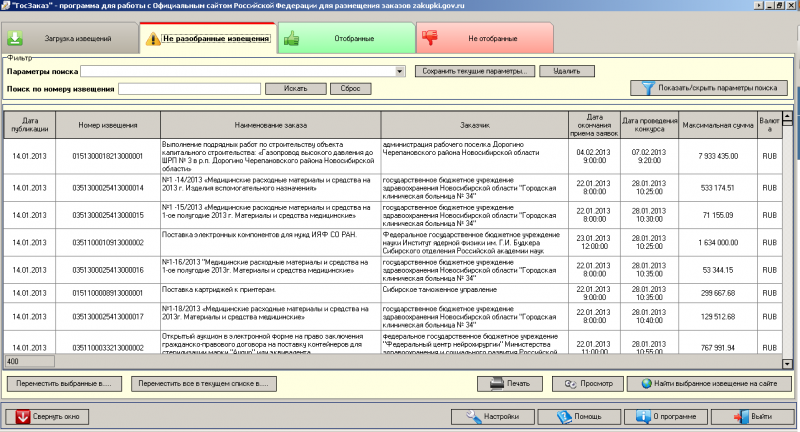Viewport: 800px width, 432px height.
Task: Click the amount 299 667.68
Action: (x=718, y=293)
